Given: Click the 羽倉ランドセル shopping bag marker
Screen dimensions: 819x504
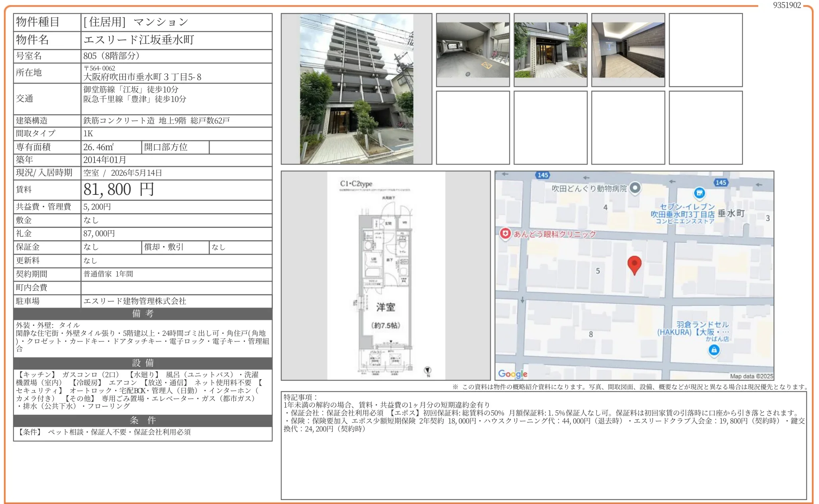Looking at the screenshot, I should pyautogui.click(x=714, y=350).
